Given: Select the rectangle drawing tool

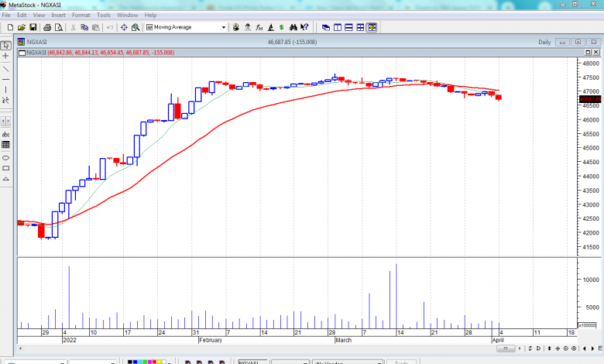Looking at the screenshot, I should point(6,168).
